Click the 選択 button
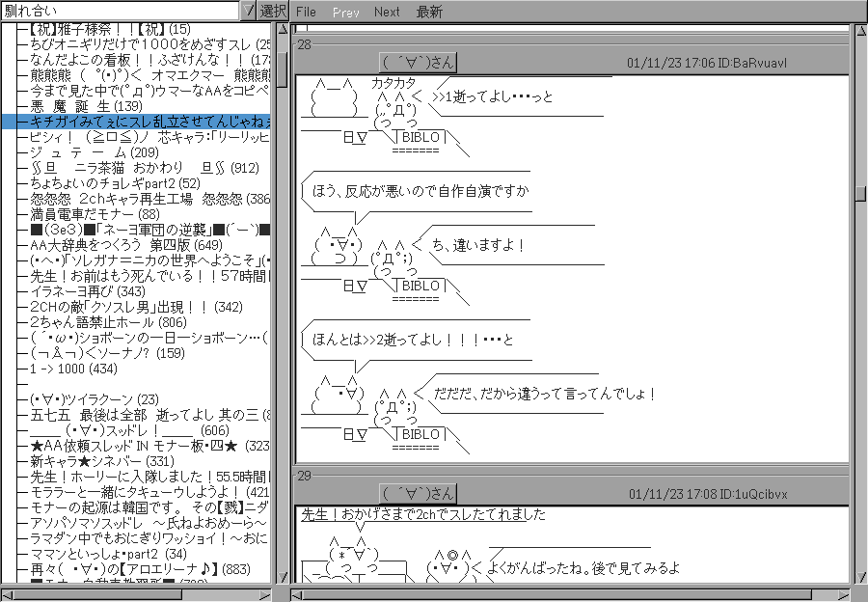The width and height of the screenshot is (868, 602). [274, 11]
